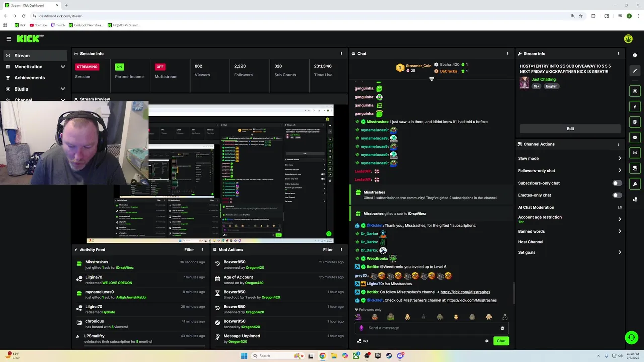644x362 pixels.
Task: Toggle Subscribers-only chat switch
Action: pyautogui.click(x=617, y=183)
